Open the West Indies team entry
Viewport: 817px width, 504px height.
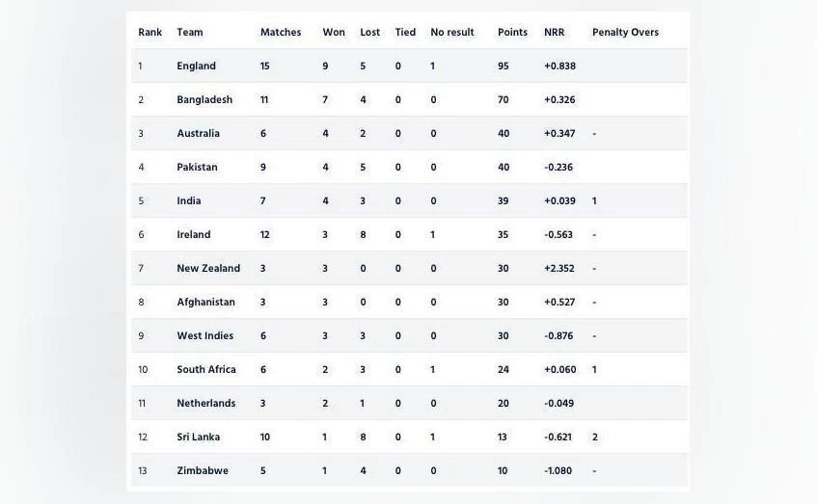204,335
